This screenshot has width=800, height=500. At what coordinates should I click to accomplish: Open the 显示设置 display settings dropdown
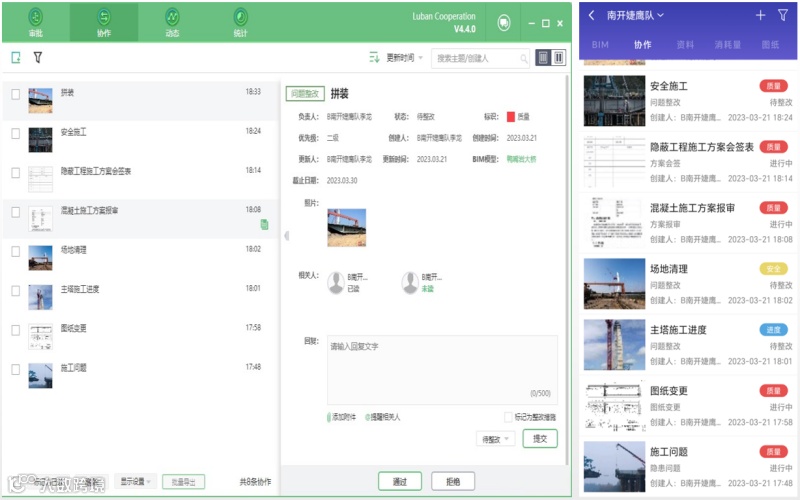(x=135, y=482)
